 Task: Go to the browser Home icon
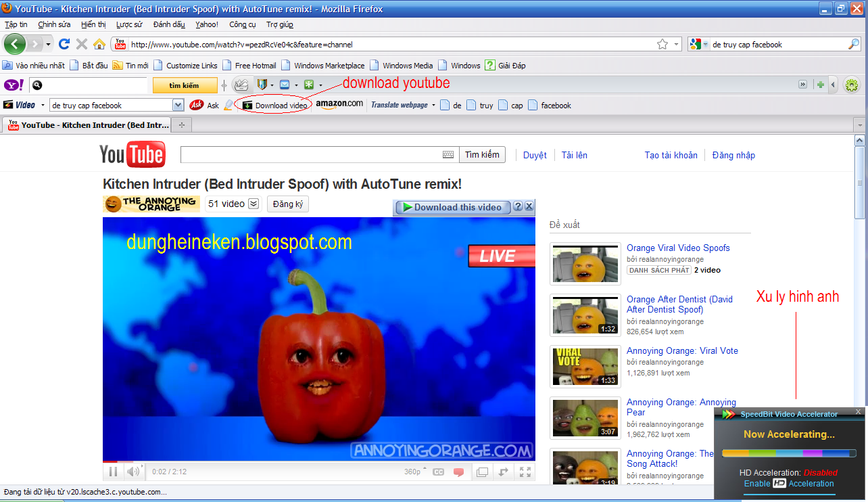click(x=99, y=44)
